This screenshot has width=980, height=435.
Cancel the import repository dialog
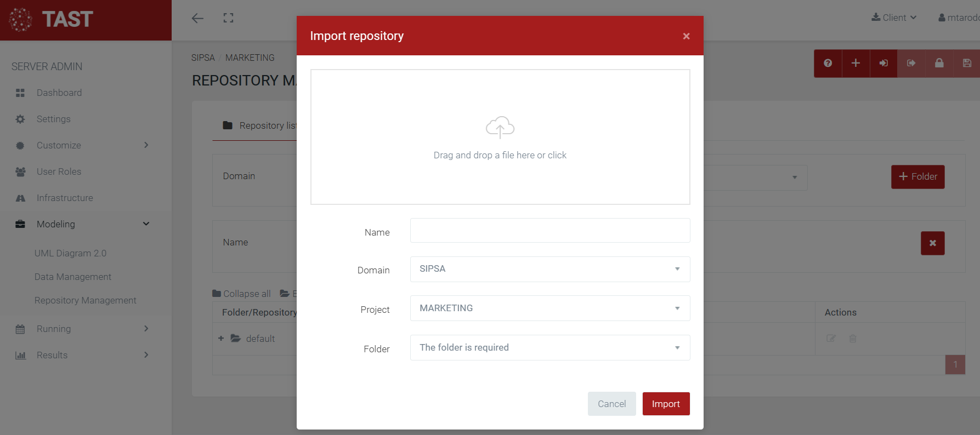[x=611, y=404]
